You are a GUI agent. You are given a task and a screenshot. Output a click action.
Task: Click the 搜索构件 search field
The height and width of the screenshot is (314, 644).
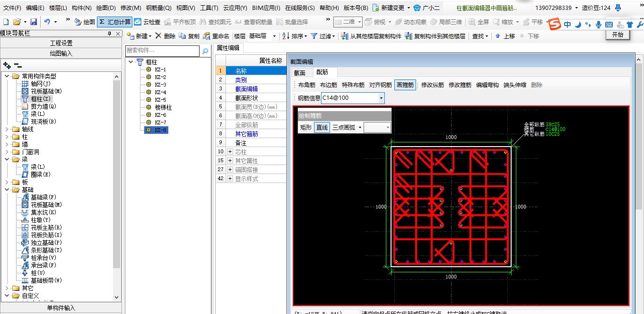pos(163,51)
